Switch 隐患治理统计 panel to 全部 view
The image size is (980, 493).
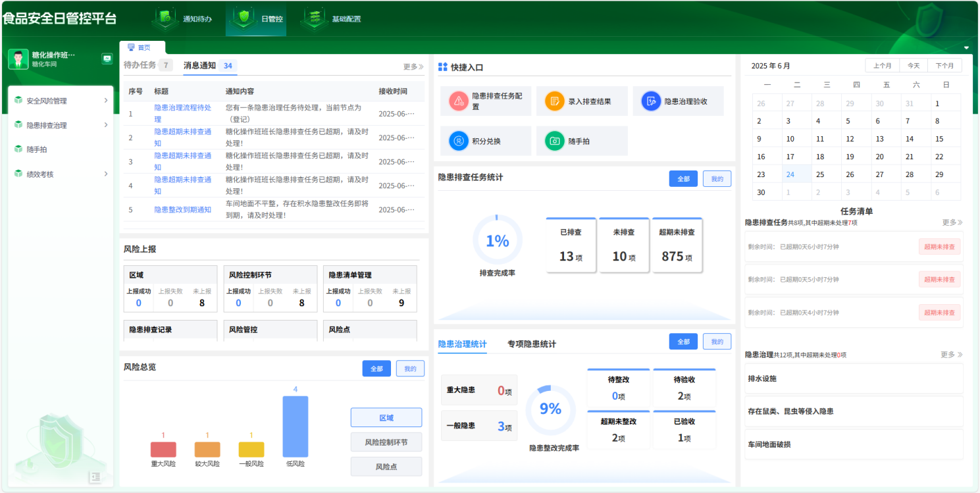[683, 341]
